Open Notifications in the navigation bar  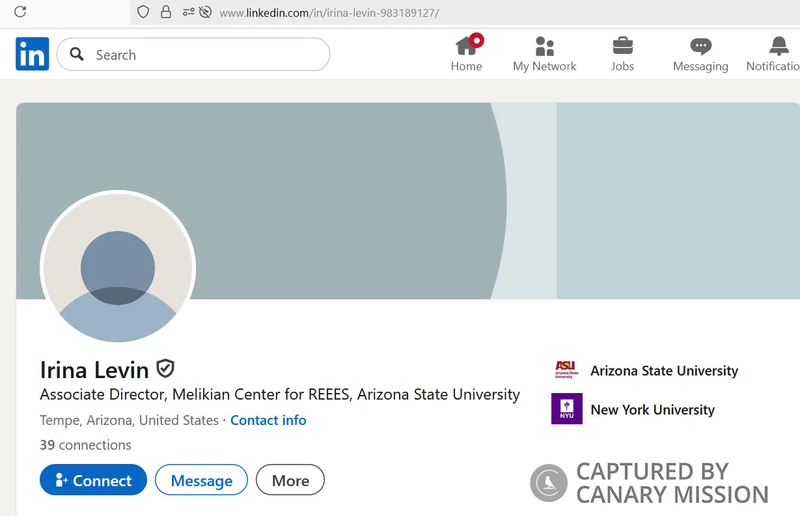coord(773,54)
